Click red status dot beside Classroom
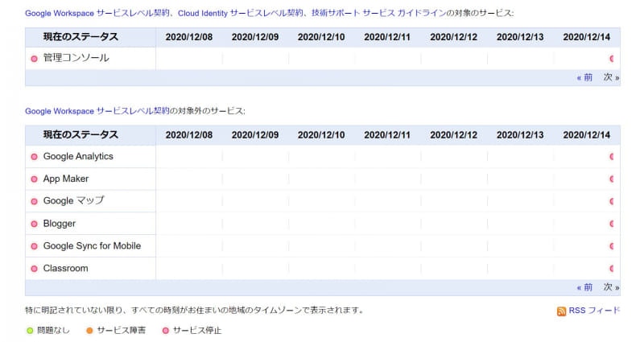 tap(34, 269)
